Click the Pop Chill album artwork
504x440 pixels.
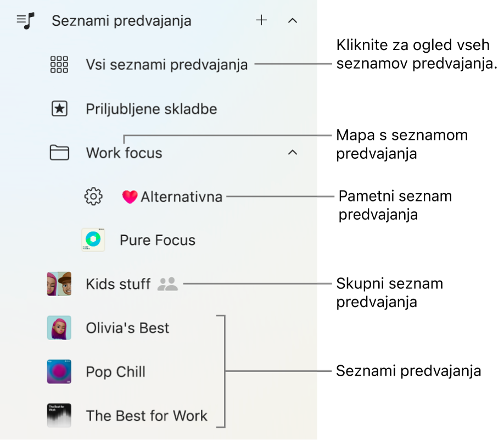59,372
